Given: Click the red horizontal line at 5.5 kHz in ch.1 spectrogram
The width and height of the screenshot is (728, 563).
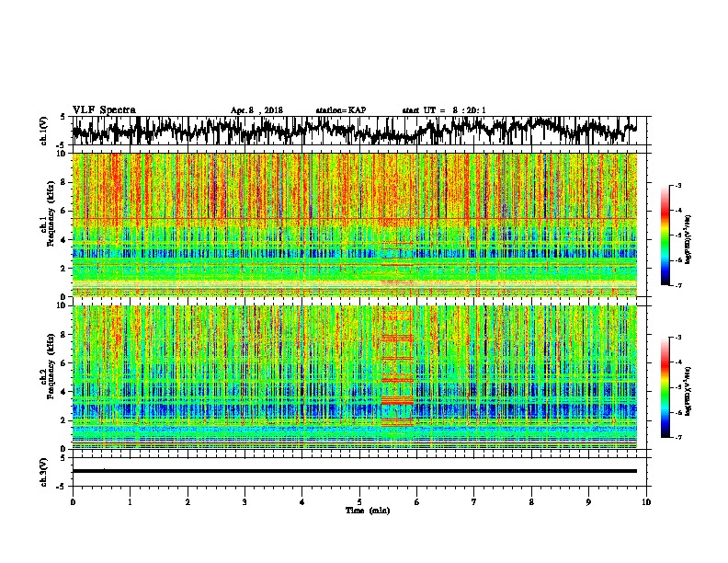Looking at the screenshot, I should pos(354,218).
